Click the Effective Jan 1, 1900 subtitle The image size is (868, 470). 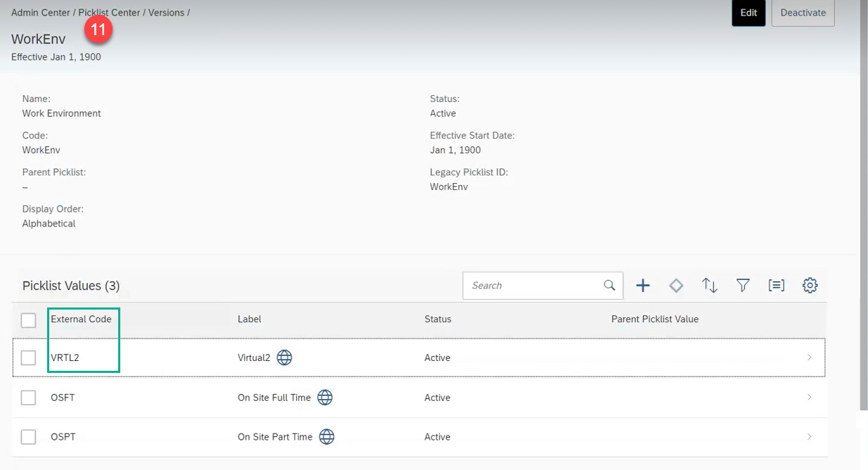tap(56, 57)
